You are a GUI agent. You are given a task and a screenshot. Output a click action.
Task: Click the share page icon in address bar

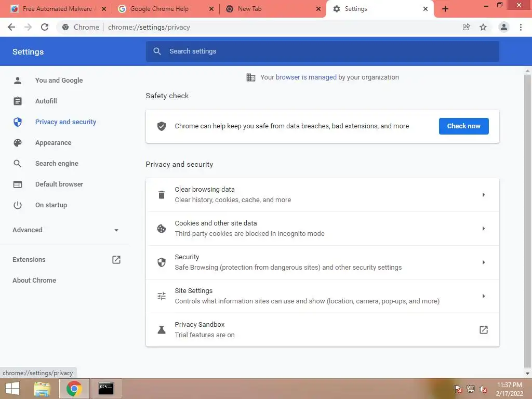coord(467,27)
